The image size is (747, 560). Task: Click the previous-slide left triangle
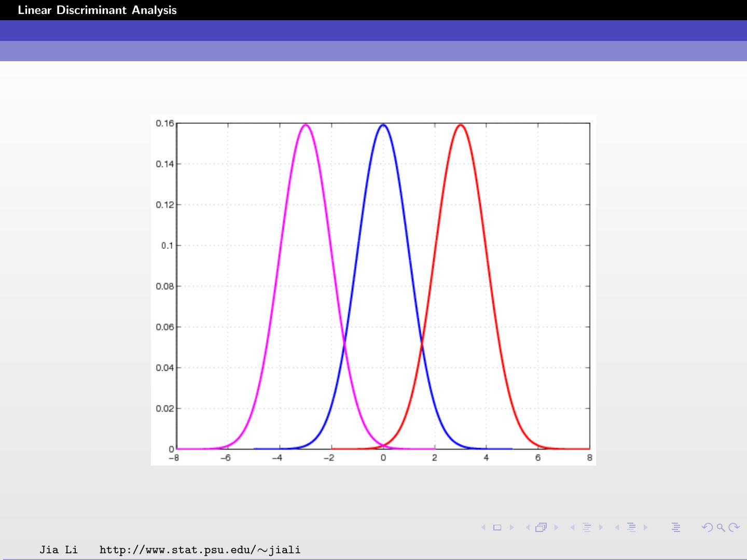coord(483,527)
